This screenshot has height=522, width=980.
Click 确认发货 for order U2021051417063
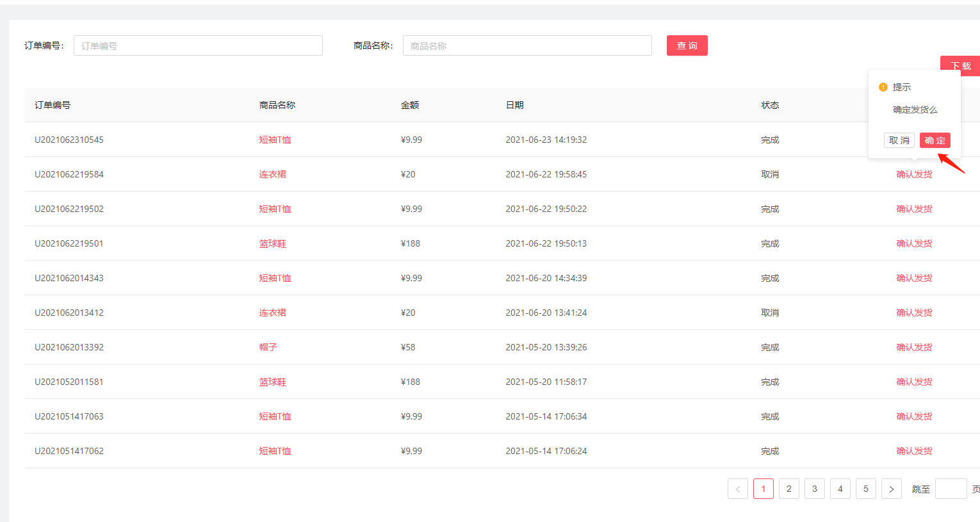914,416
